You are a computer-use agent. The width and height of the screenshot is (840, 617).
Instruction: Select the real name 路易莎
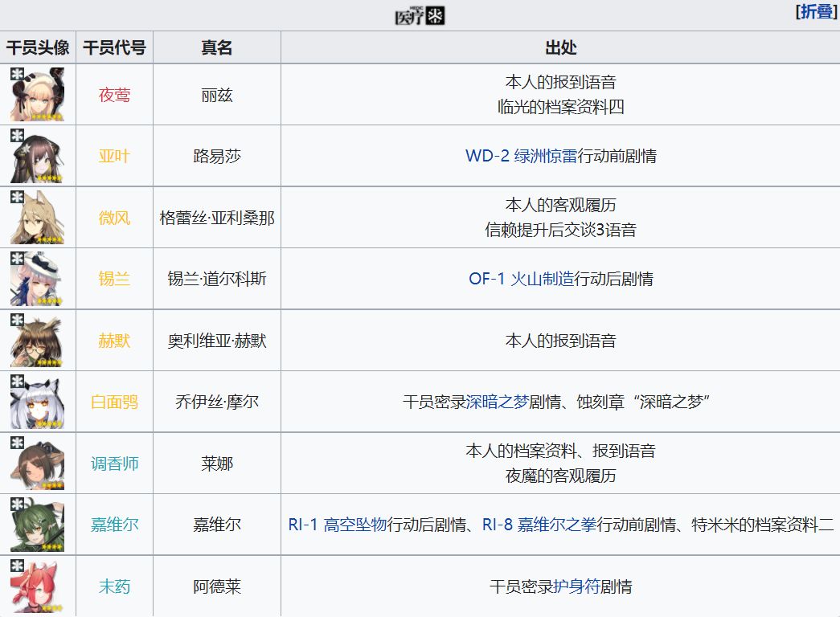217,156
